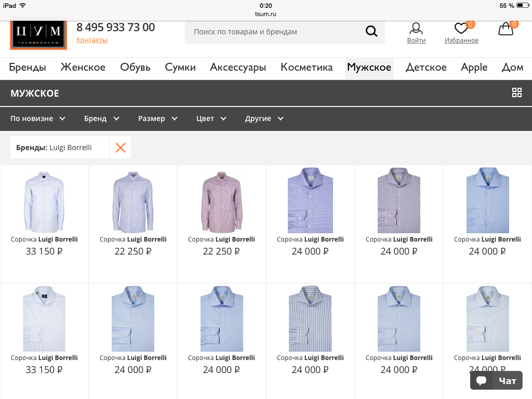The height and width of the screenshot is (399, 532).
Task: Open the Избранное link
Action: [461, 41]
